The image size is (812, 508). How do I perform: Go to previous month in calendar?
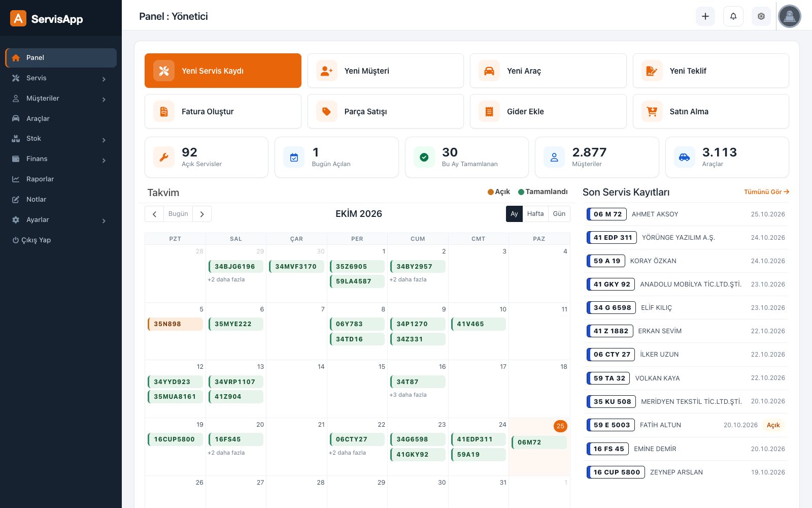coord(154,214)
